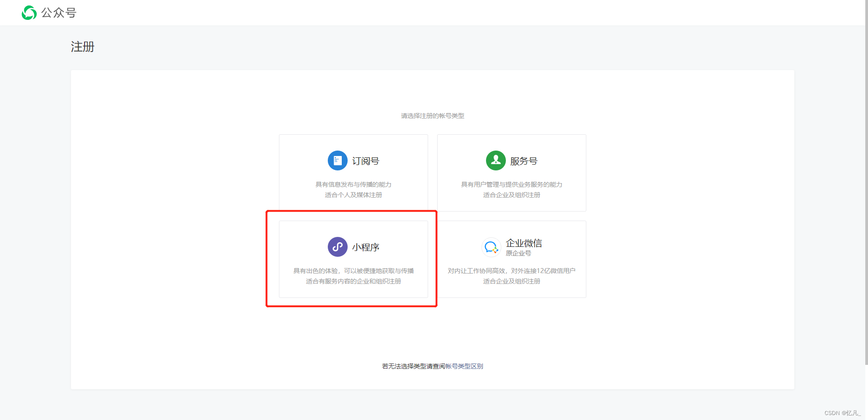Click the 若无法选择类型请查阅 text

(414, 366)
